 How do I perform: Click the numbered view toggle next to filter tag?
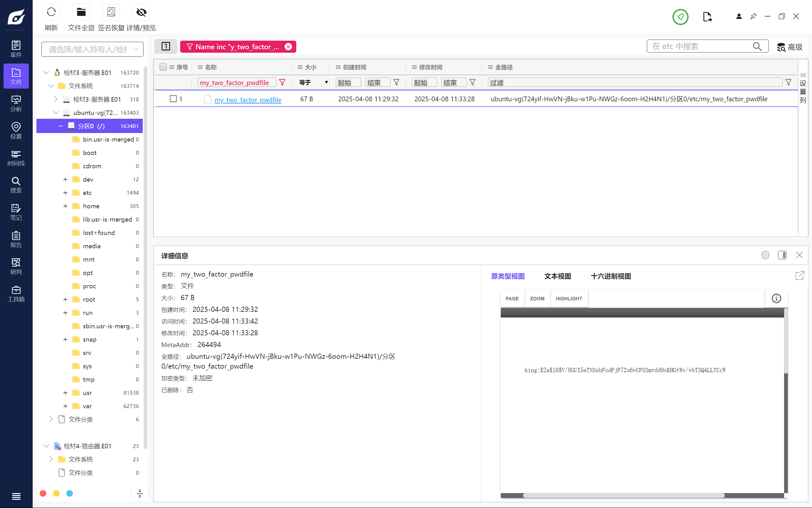pyautogui.click(x=166, y=46)
